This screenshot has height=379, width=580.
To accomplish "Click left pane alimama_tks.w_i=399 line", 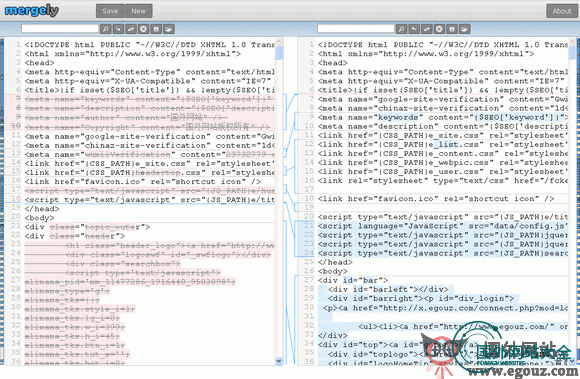I will point(75,327).
